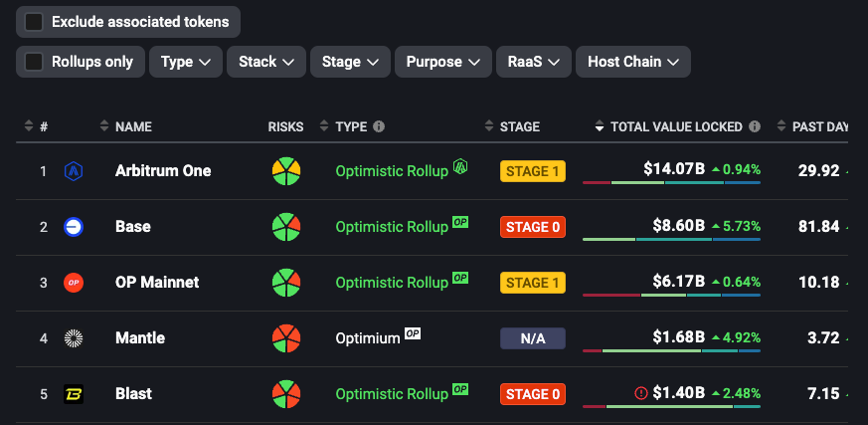Click STAGE 1 badge for Arbitrum One
This screenshot has height=425, width=868.
tap(533, 171)
